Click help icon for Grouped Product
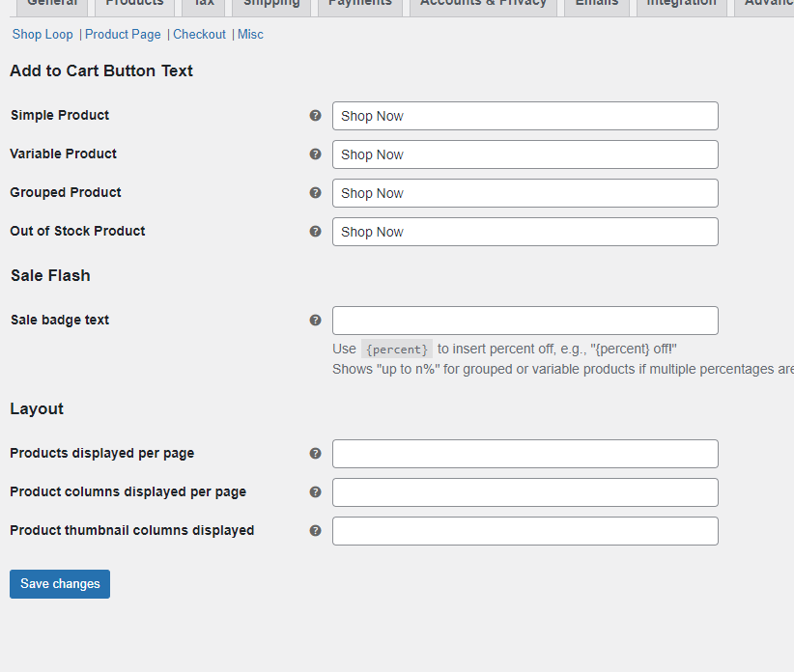 315,193
